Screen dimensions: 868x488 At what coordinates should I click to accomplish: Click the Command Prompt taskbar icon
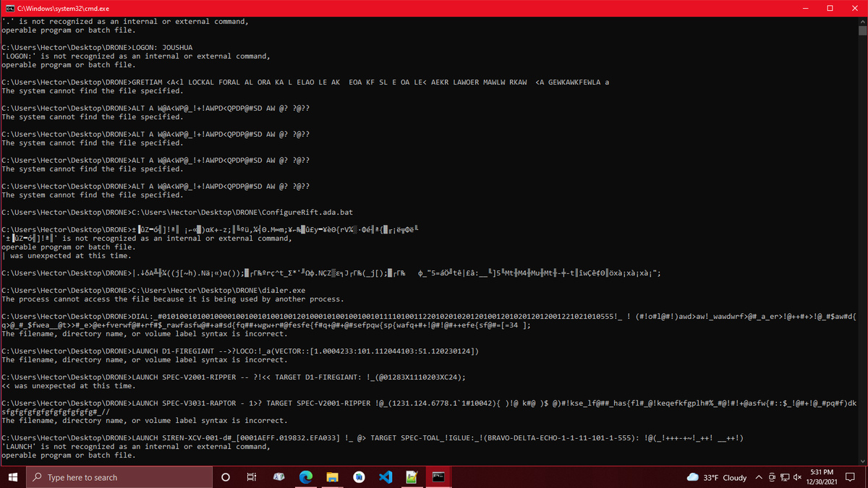click(x=439, y=477)
